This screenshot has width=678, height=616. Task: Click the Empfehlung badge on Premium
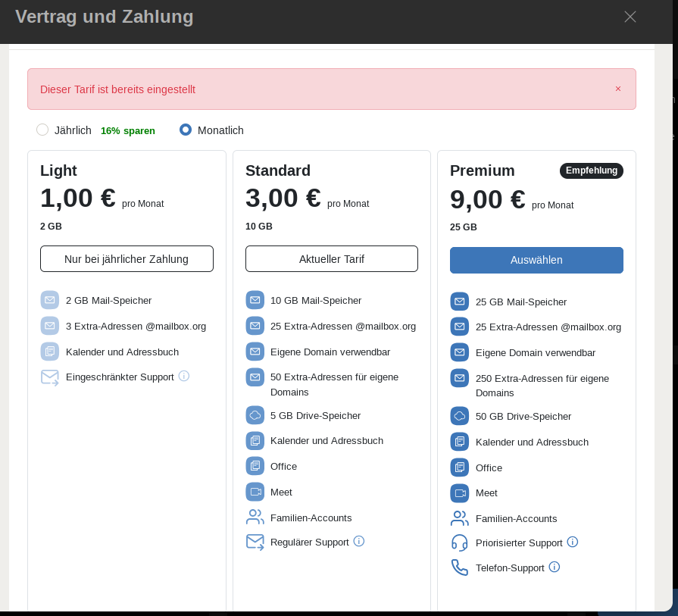pyautogui.click(x=591, y=170)
